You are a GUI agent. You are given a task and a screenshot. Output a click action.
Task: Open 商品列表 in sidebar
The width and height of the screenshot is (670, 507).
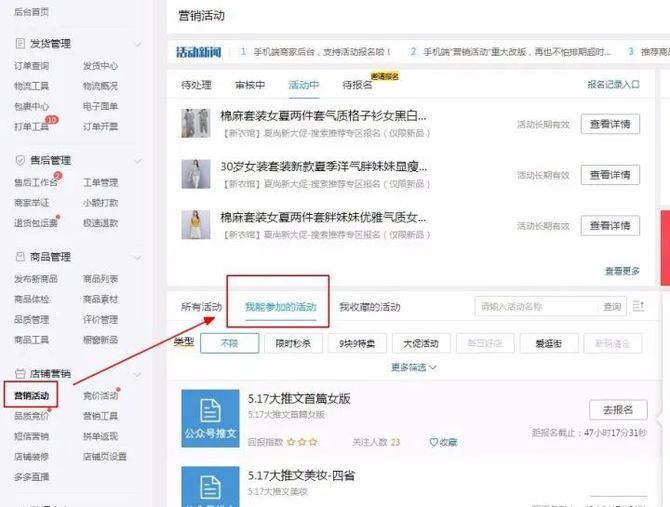point(100,279)
